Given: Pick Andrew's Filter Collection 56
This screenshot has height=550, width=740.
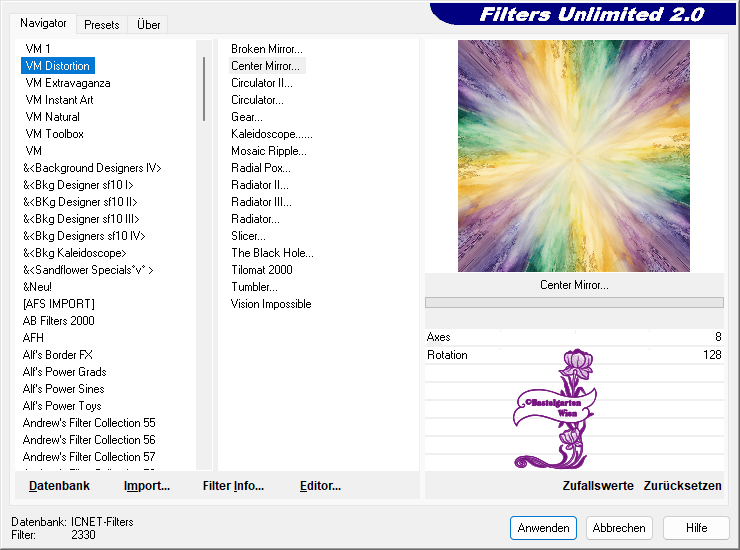Looking at the screenshot, I should (89, 440).
